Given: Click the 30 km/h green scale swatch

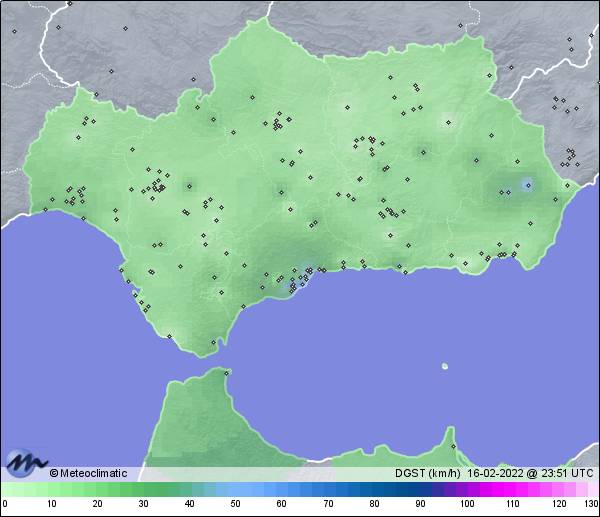Looking at the screenshot, I should [143, 489].
